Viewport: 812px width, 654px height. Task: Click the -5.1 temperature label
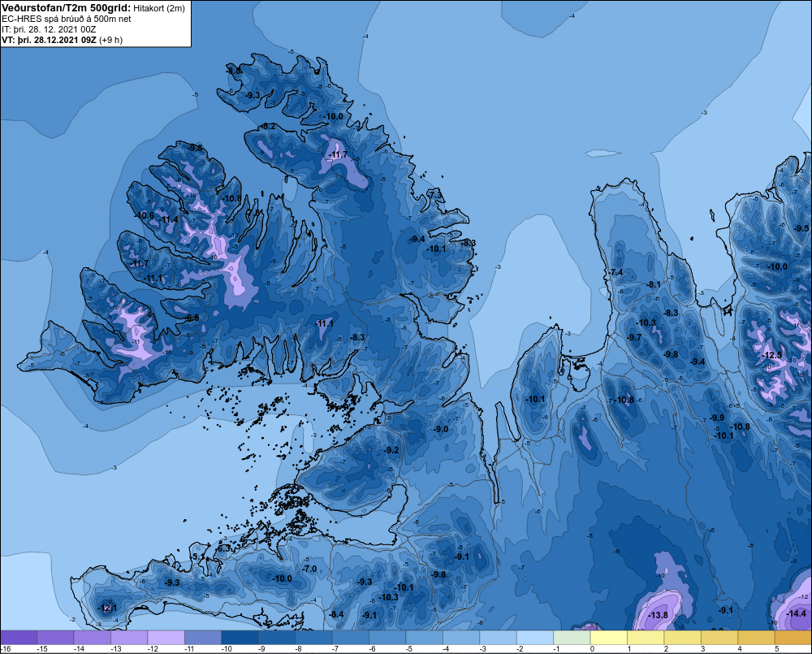pyautogui.click(x=199, y=557)
